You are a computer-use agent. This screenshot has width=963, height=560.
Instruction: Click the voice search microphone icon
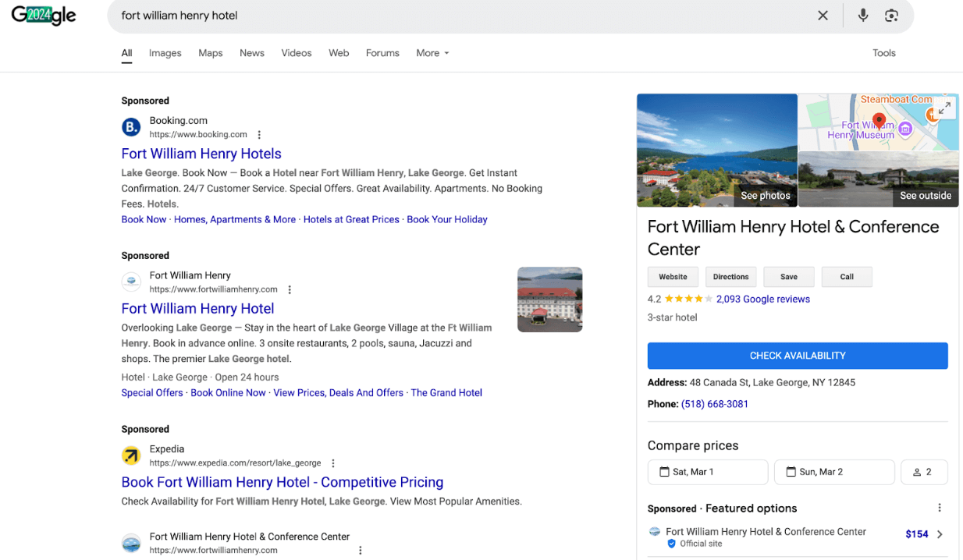862,16
